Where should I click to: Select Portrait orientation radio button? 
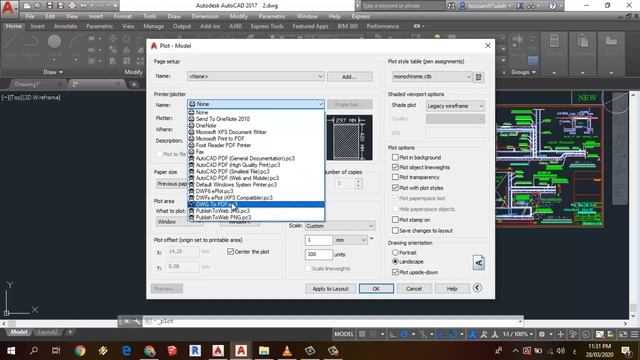point(395,253)
